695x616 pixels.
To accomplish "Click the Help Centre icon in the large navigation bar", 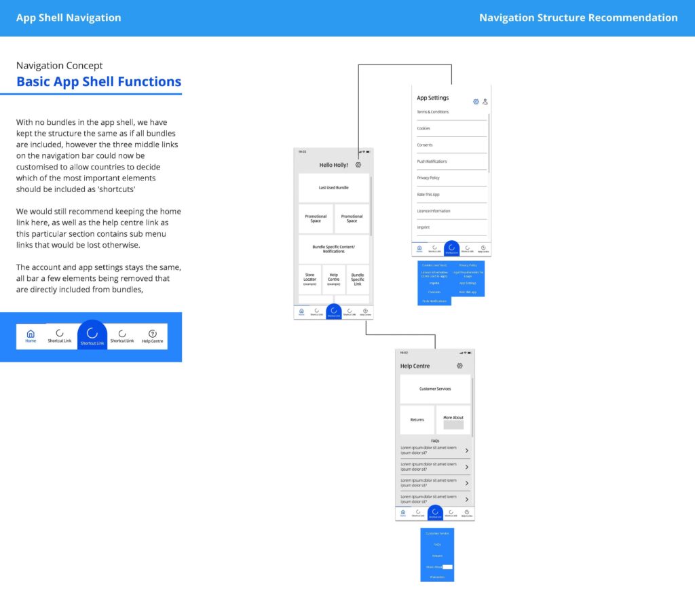I will click(152, 334).
